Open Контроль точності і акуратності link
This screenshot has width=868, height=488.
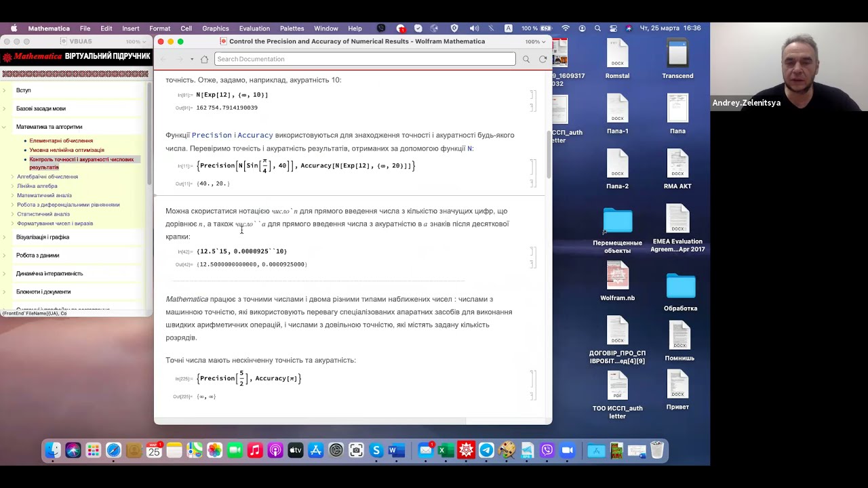click(81, 163)
